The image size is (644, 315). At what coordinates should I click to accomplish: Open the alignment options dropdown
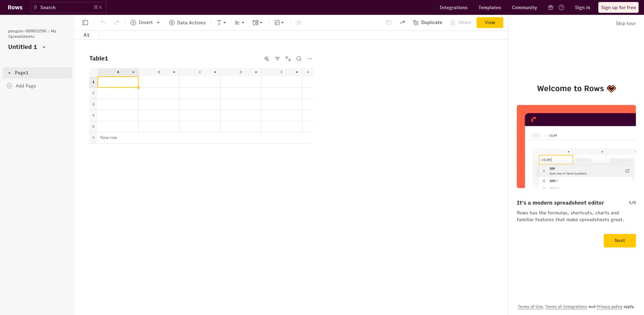click(239, 22)
